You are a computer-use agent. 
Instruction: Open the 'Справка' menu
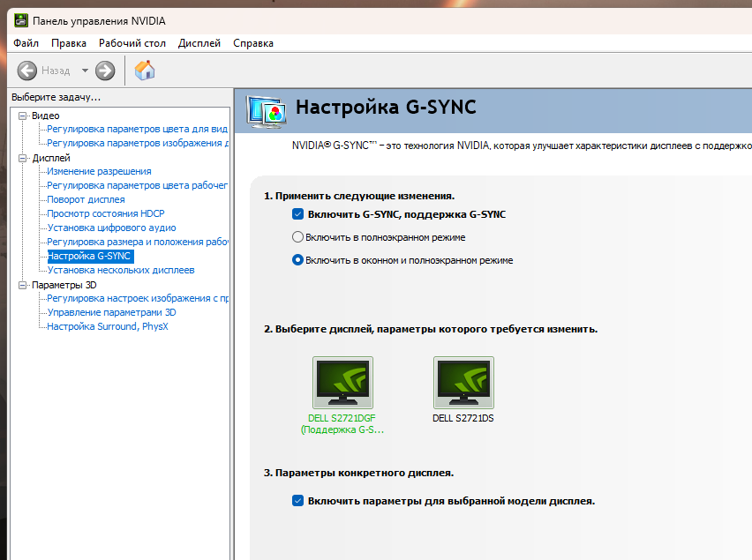pyautogui.click(x=252, y=43)
